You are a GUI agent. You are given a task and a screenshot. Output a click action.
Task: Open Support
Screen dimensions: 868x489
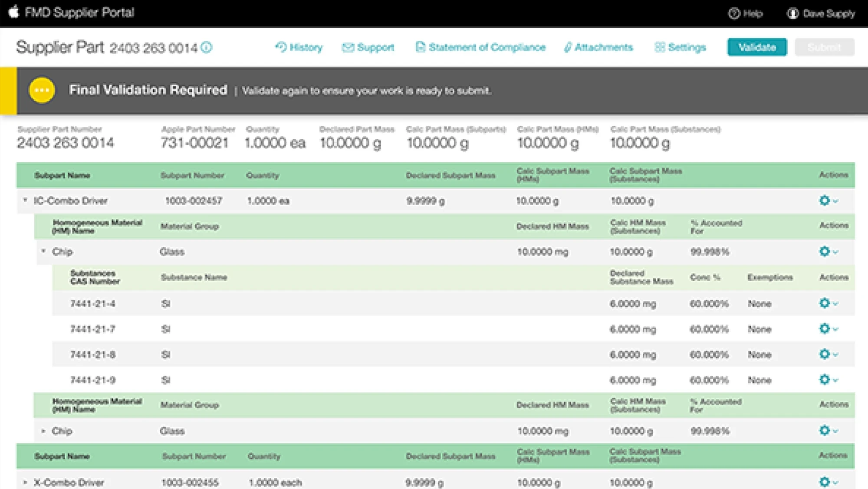[x=368, y=47]
